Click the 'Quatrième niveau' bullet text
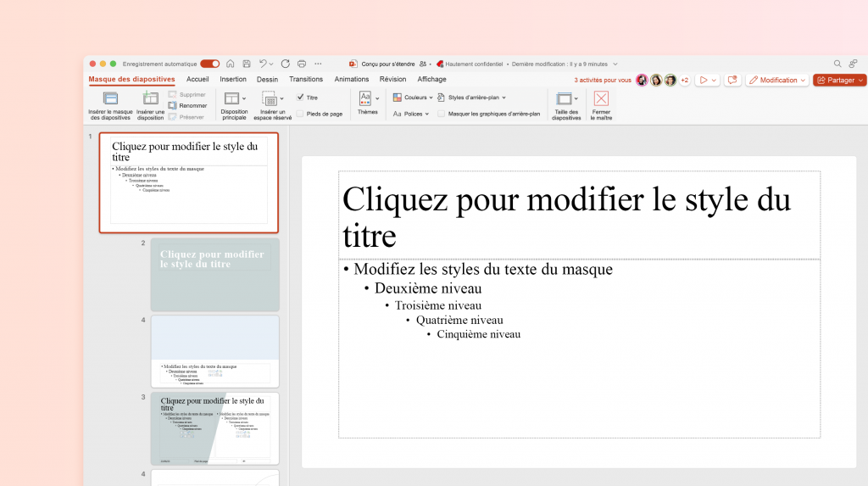The width and height of the screenshot is (868, 486). 459,320
